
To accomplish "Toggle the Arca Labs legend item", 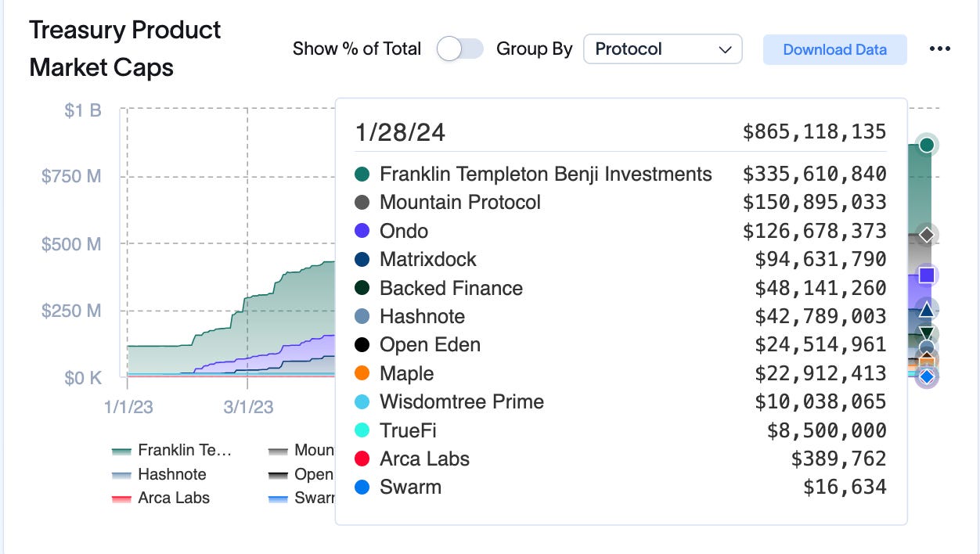I will tap(161, 498).
